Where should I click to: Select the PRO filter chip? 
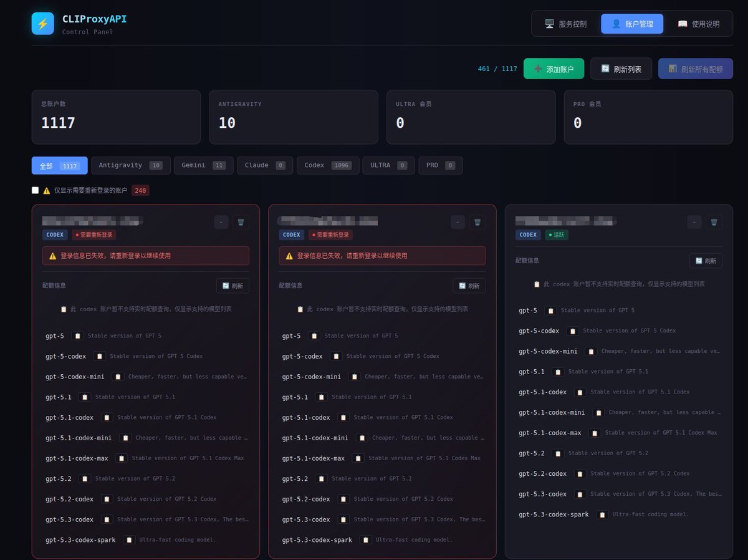440,165
